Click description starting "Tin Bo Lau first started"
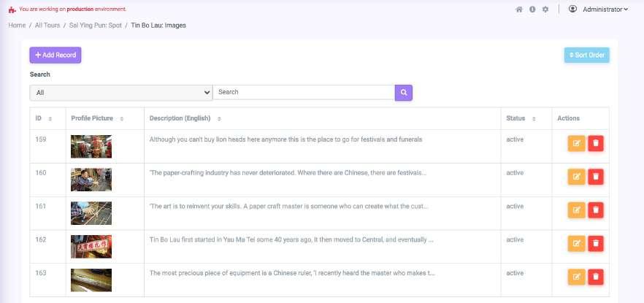The width and height of the screenshot is (644, 303). pyautogui.click(x=291, y=239)
